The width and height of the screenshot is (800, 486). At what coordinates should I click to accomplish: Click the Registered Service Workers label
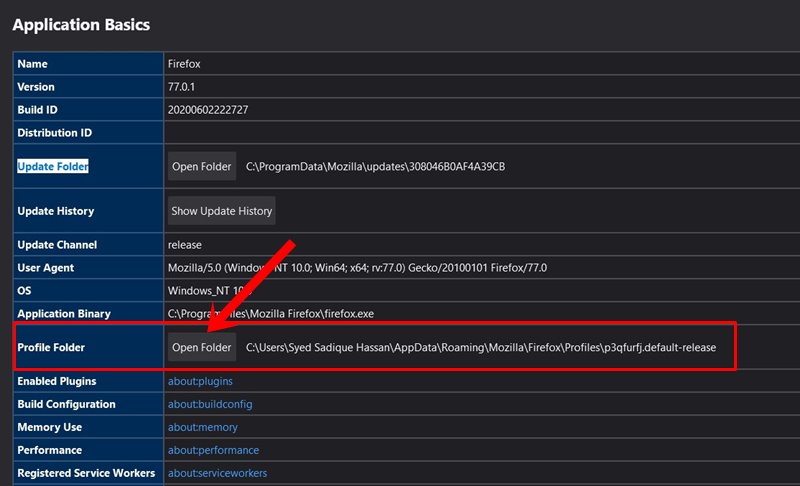[x=86, y=473]
